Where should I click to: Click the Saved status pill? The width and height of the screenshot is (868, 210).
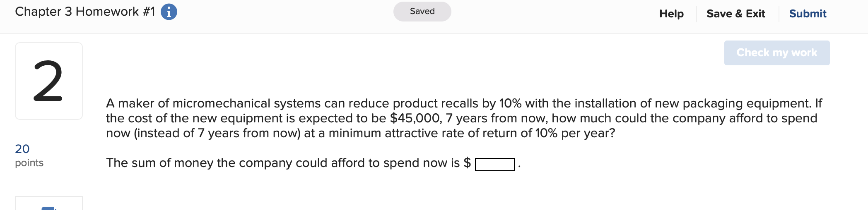[x=422, y=12]
